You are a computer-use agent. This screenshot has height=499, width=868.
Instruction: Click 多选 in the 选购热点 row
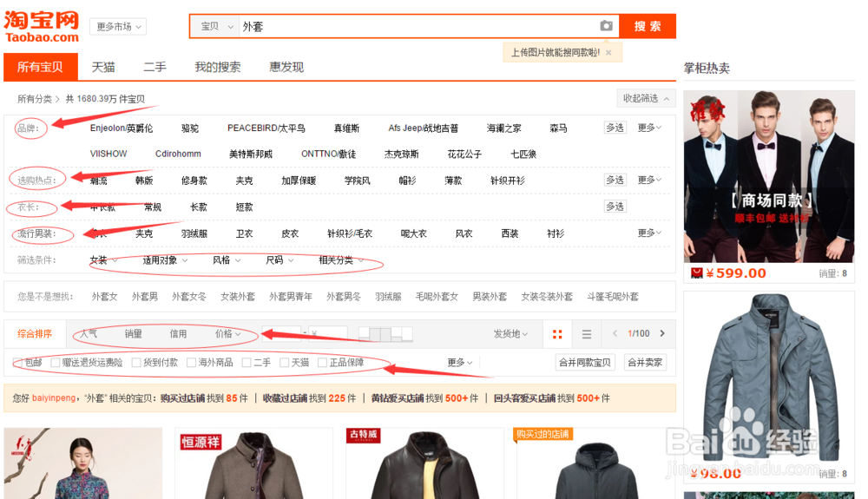[615, 180]
